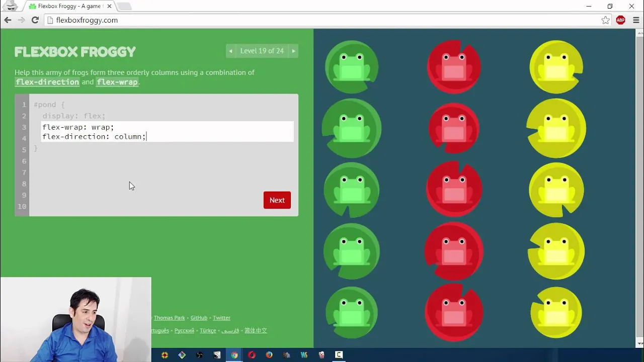The image size is (644, 362).
Task: Click the flex-direction help keyword
Action: point(47,82)
